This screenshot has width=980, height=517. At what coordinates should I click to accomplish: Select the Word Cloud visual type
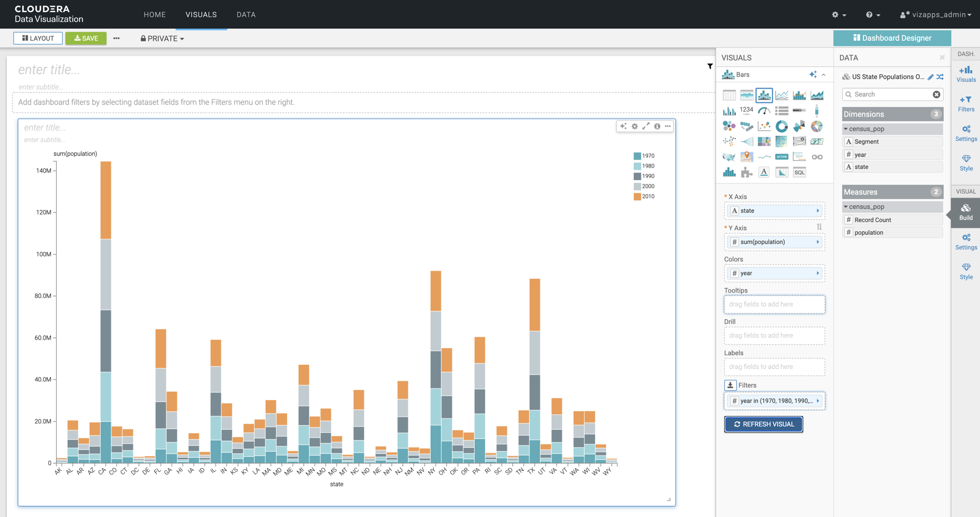(746, 126)
